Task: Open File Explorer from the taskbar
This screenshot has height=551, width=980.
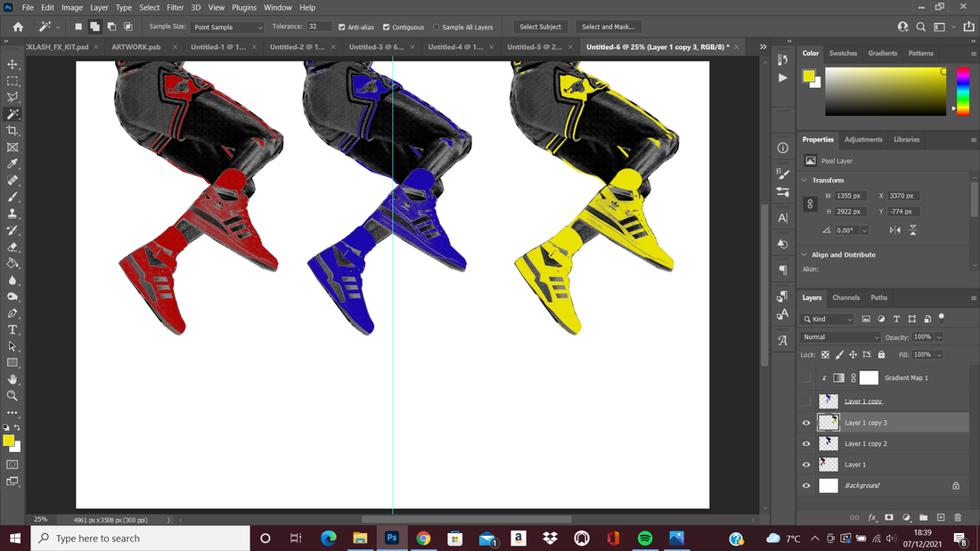Action: coord(360,538)
